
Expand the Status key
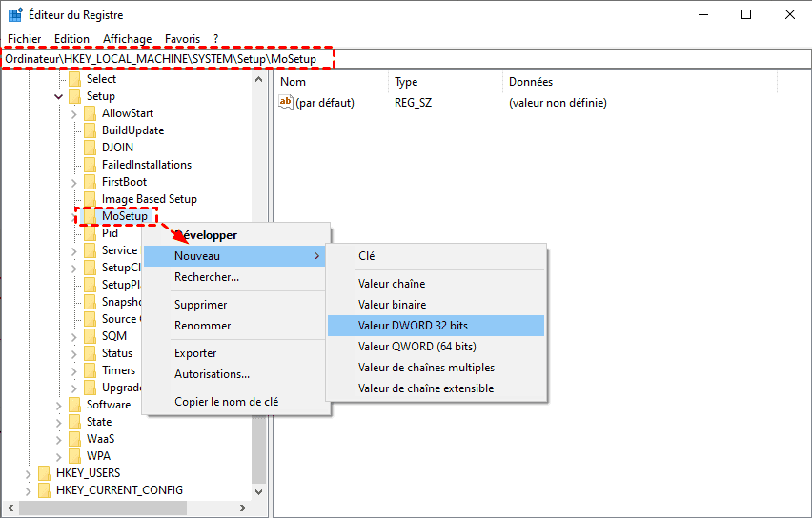[x=74, y=354]
